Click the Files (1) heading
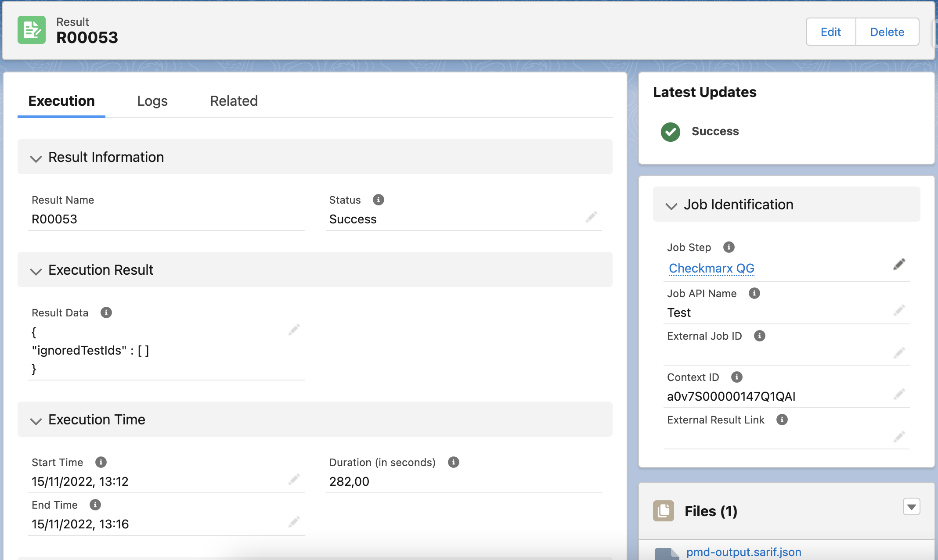938x560 pixels. (711, 511)
